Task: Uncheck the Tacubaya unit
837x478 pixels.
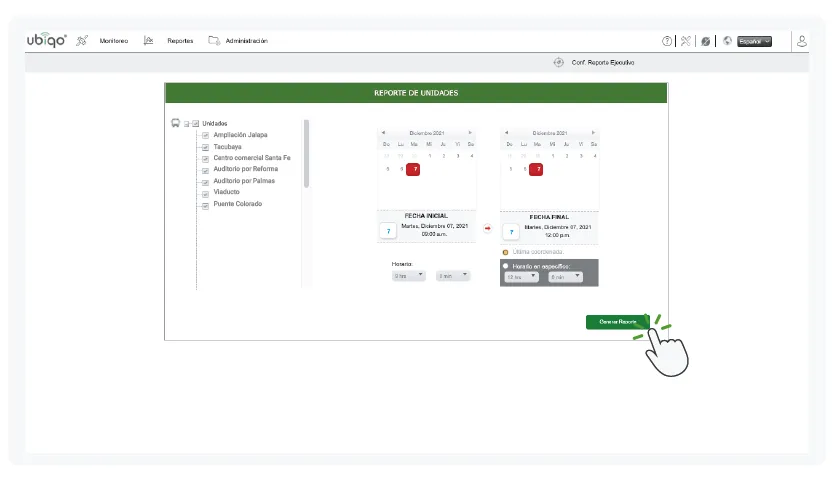Action: tap(206, 147)
